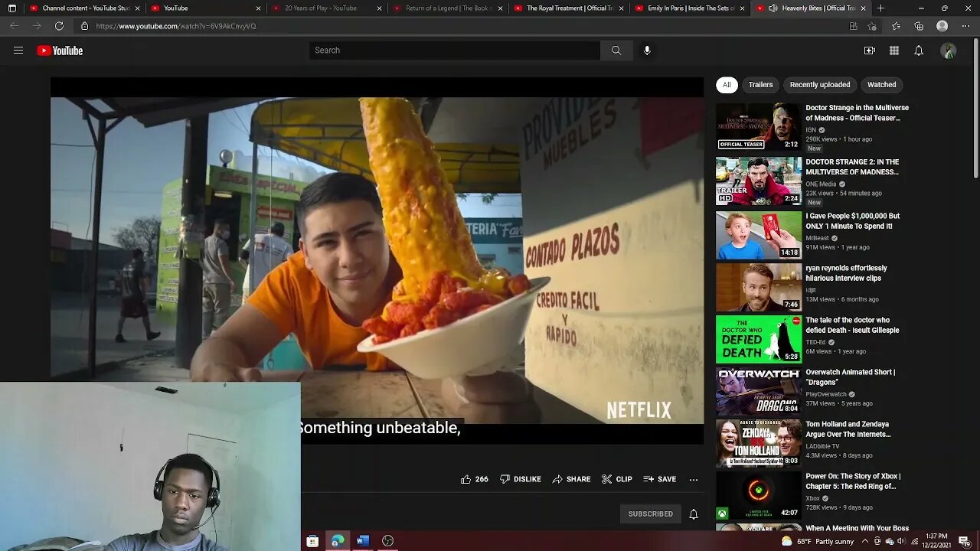Select the Trailers filter chip
This screenshot has height=551, width=980.
760,85
